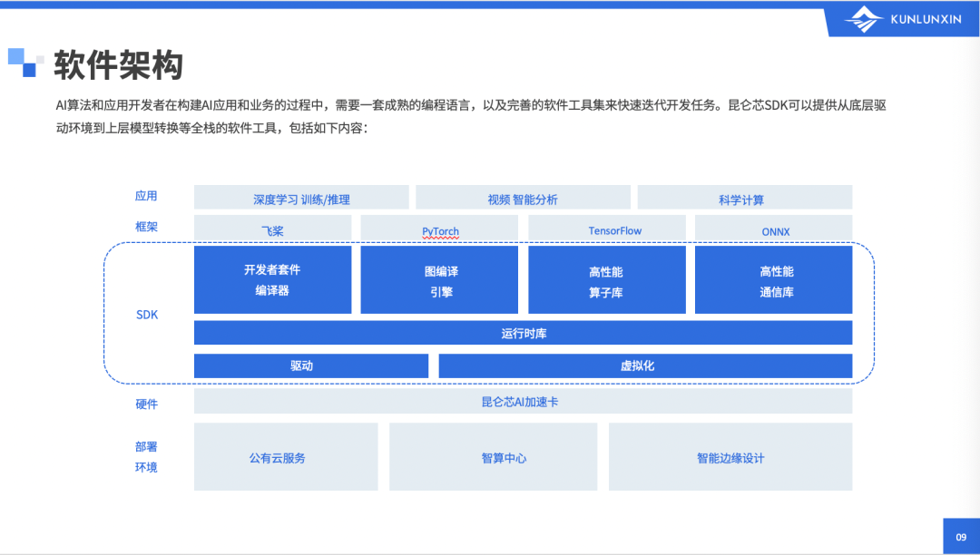Image resolution: width=980 pixels, height=555 pixels.
Task: Click the 虚拟化 bar
Action: (x=646, y=365)
